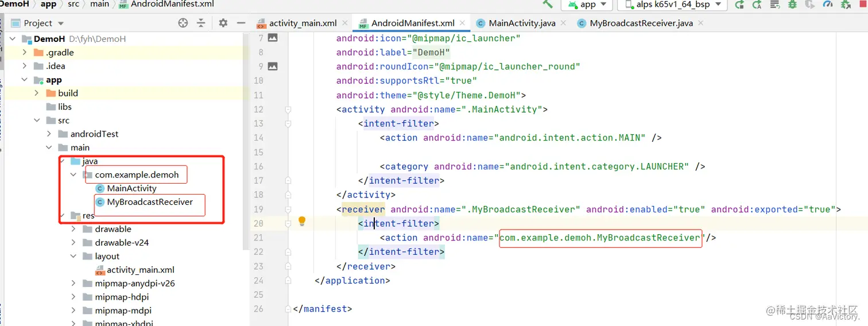Expand the androidTest folder
This screenshot has width=868, height=326.
49,134
